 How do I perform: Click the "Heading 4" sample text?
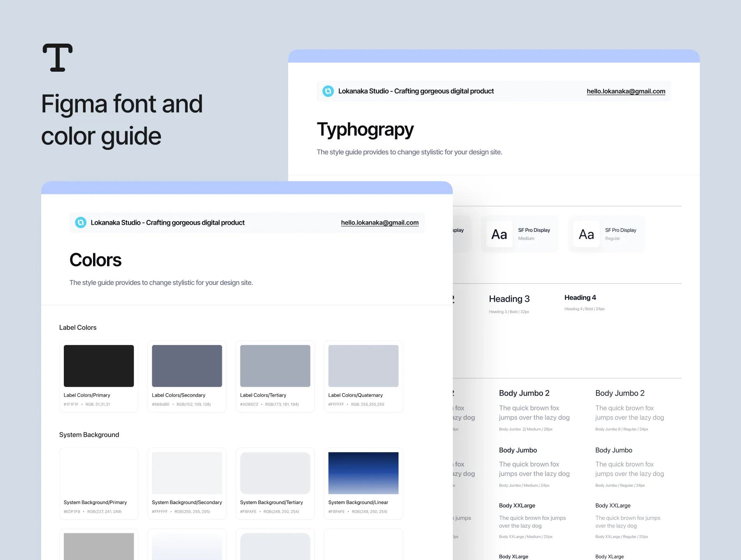580,298
